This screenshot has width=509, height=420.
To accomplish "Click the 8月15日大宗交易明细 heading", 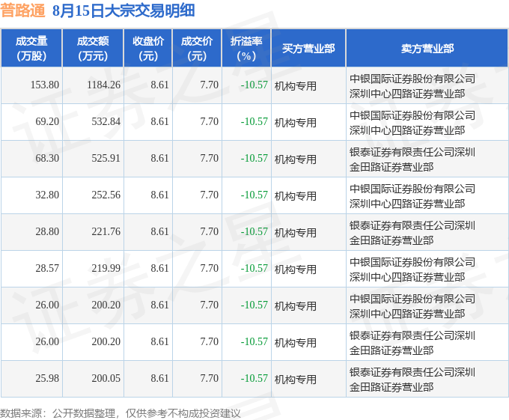I will (124, 10).
